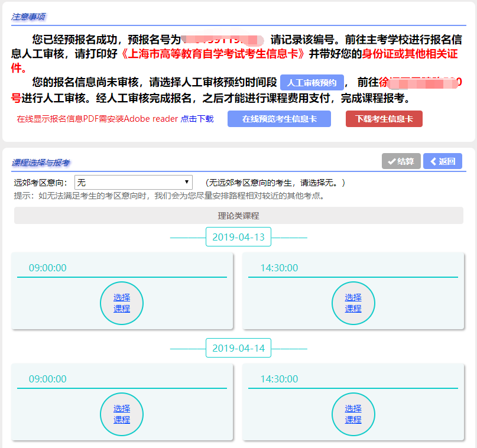Select course for 2019-04-13 09:00:00 slot
The width and height of the screenshot is (477, 448).
coord(122,303)
